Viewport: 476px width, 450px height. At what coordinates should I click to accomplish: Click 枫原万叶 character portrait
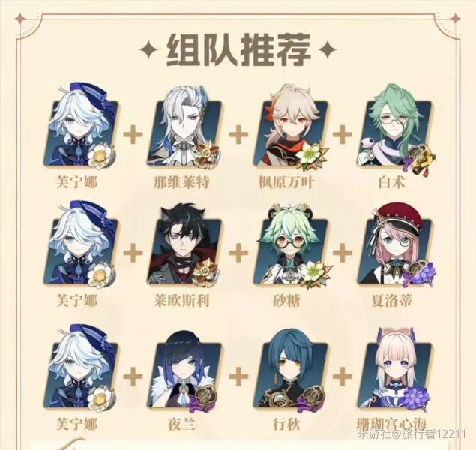[x=291, y=126]
